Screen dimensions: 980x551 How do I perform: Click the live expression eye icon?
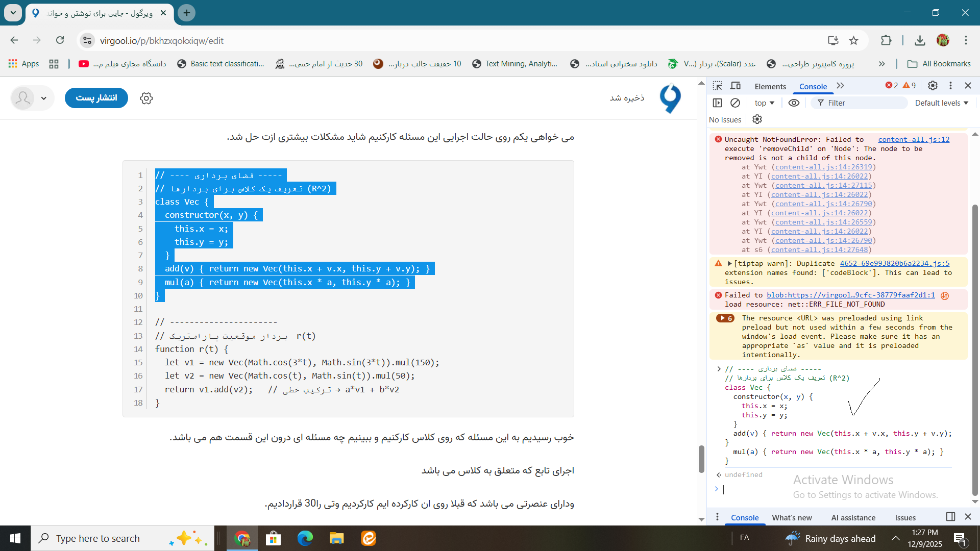794,103
